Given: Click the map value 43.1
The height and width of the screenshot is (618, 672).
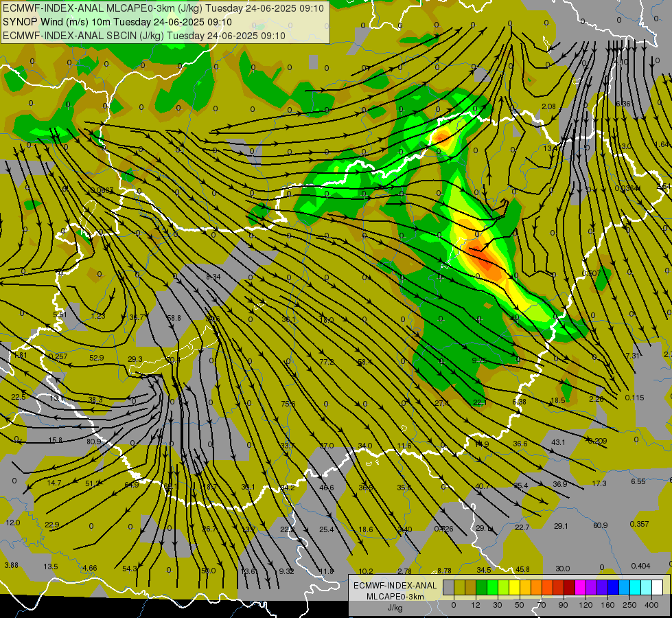Looking at the screenshot, I should 559,442.
